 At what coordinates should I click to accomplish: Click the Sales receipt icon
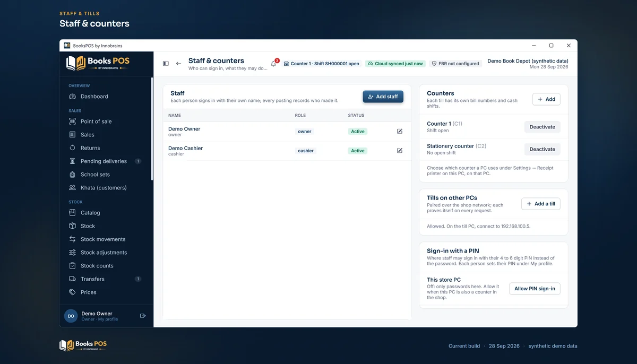pos(72,135)
